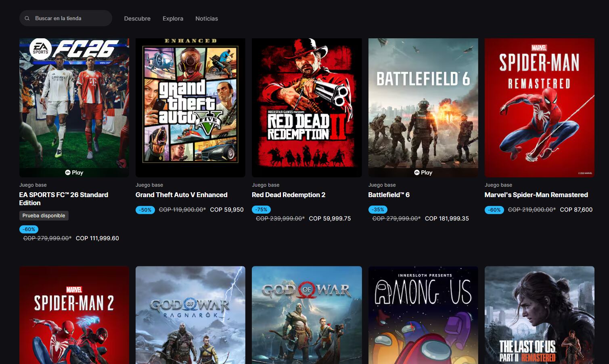Click the search magnifying glass icon
Screen dimensions: 609x364
point(27,18)
